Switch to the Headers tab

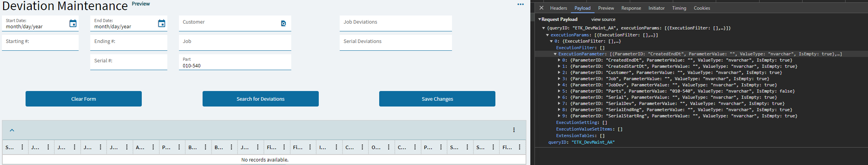click(558, 8)
